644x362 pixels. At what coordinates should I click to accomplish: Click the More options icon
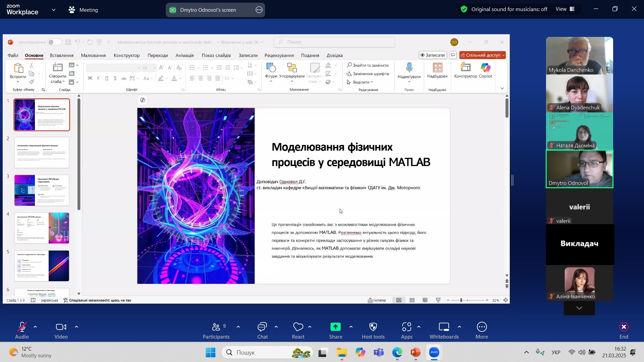482,327
